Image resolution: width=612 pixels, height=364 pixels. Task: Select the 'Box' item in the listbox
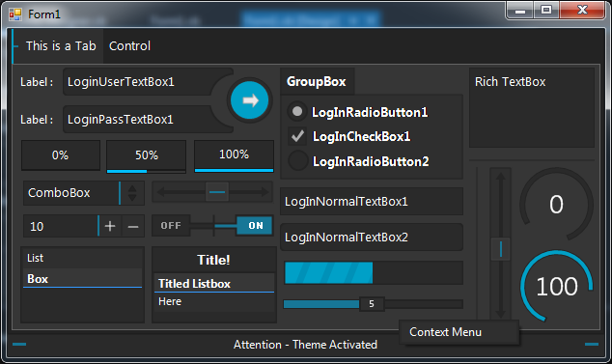[x=82, y=278]
